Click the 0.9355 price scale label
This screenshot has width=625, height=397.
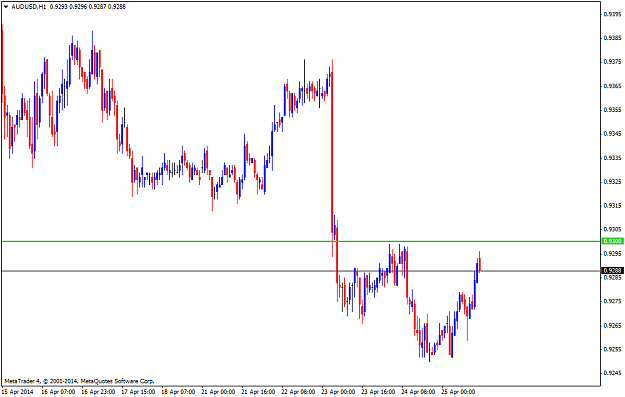click(x=613, y=110)
